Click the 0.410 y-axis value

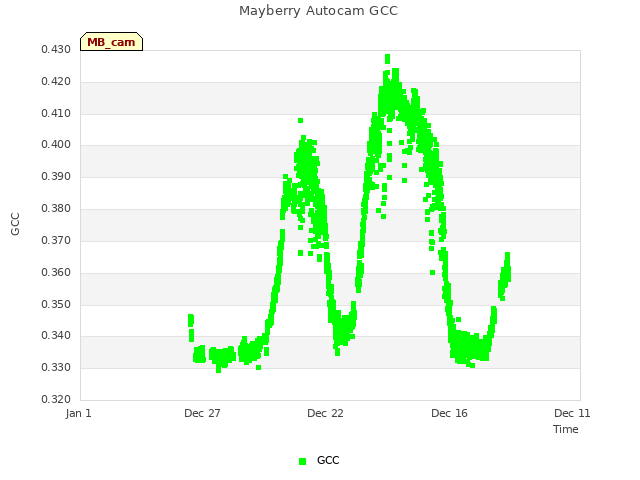(56, 113)
